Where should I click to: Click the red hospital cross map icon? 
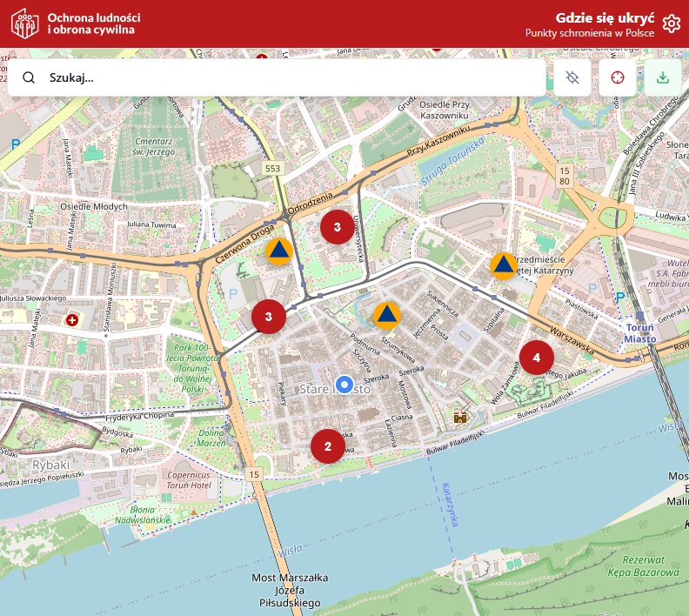point(72,320)
